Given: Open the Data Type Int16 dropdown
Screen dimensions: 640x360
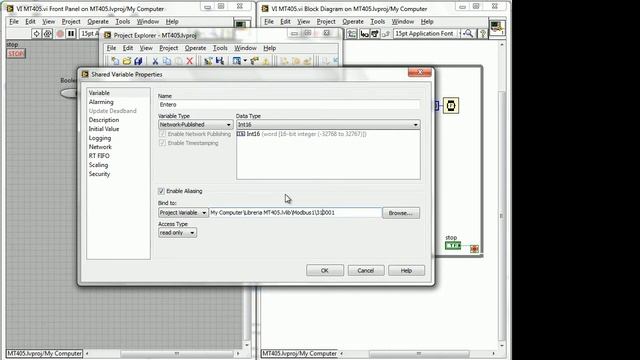Looking at the screenshot, I should coord(328,124).
